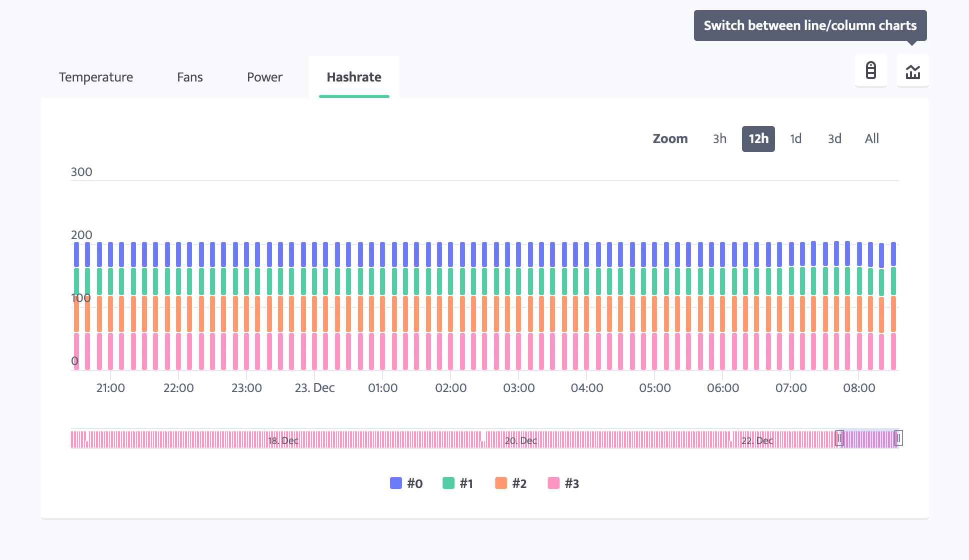
Task: Click right handle of navigator range
Action: coord(898,438)
